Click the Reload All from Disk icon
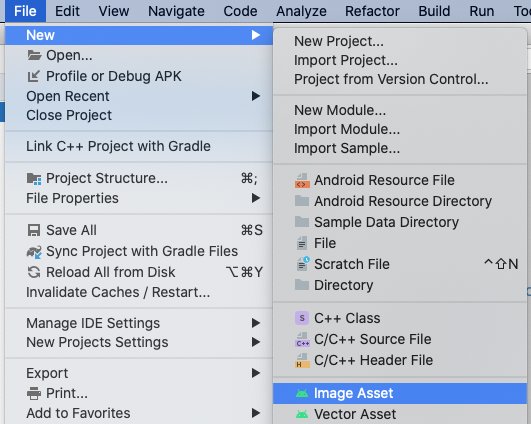Viewport: 531px width, 424px height. point(34,272)
